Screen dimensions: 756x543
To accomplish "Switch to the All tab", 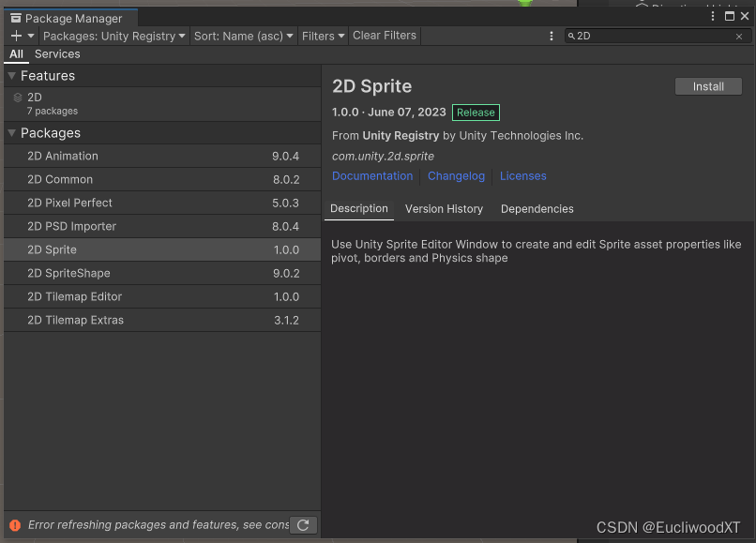I will point(16,54).
